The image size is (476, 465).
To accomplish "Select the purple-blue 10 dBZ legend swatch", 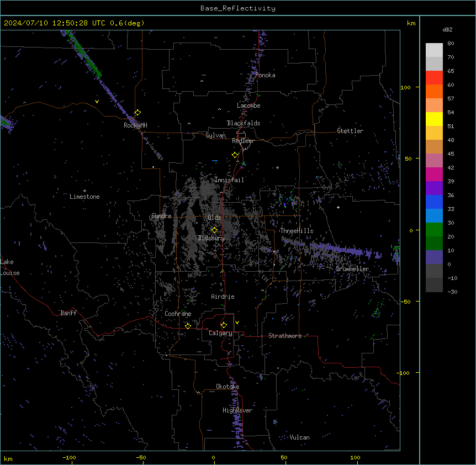I will (x=434, y=257).
